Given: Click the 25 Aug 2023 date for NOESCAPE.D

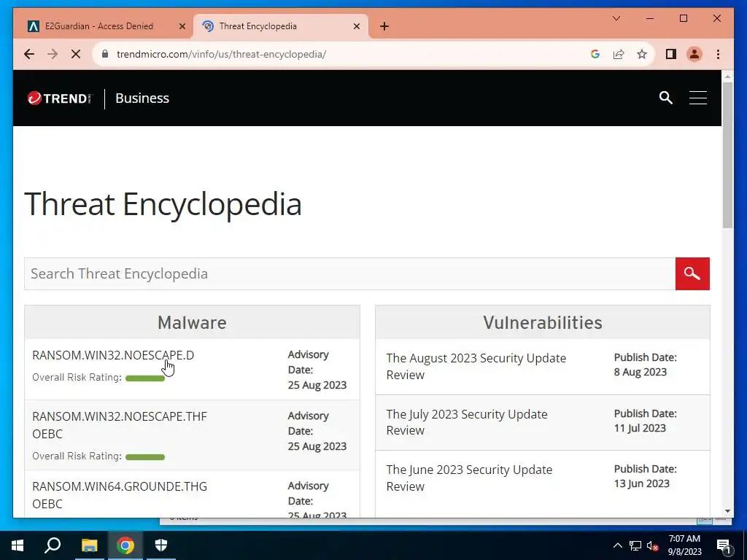Looking at the screenshot, I should click(317, 385).
